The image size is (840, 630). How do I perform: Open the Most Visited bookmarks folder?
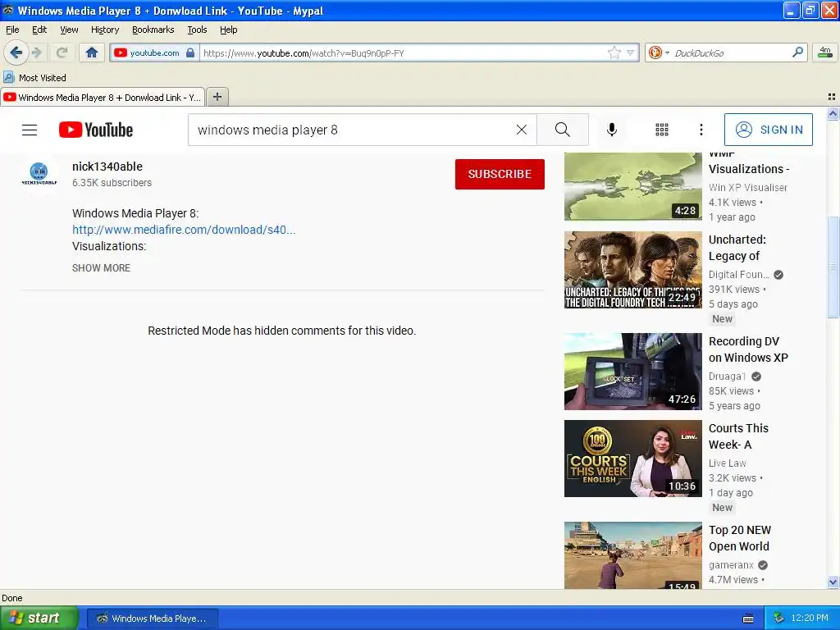coord(34,78)
